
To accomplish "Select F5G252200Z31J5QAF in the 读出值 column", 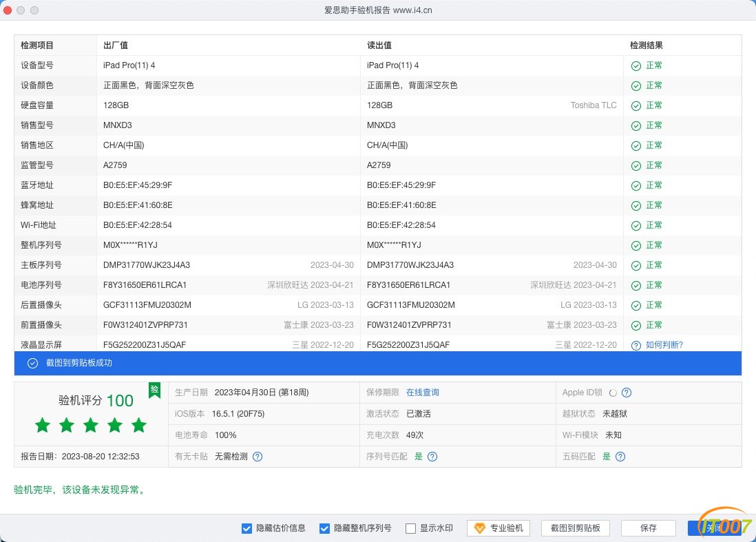I will (x=408, y=345).
